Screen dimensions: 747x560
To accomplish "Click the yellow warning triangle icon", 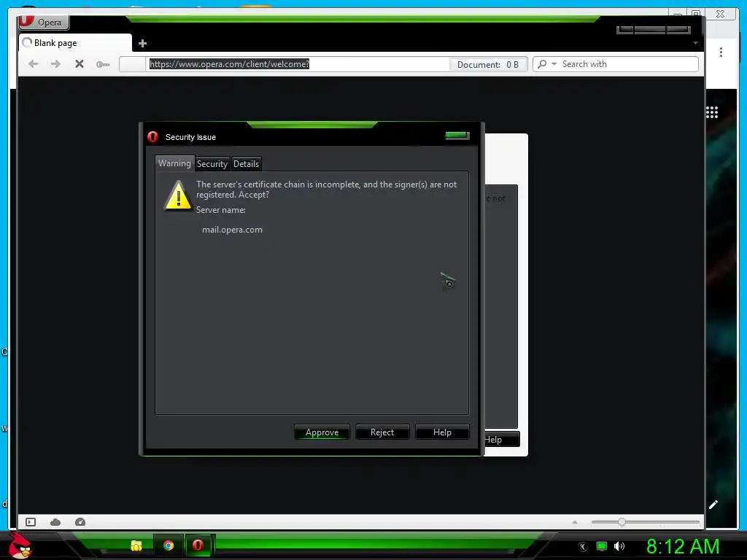I will coord(178,195).
